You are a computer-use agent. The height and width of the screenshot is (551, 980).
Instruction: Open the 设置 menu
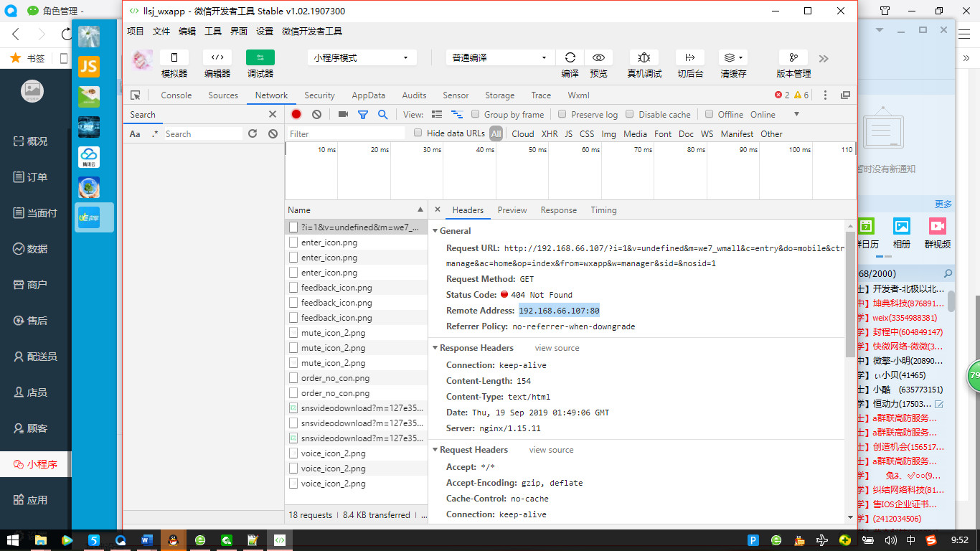(x=265, y=32)
